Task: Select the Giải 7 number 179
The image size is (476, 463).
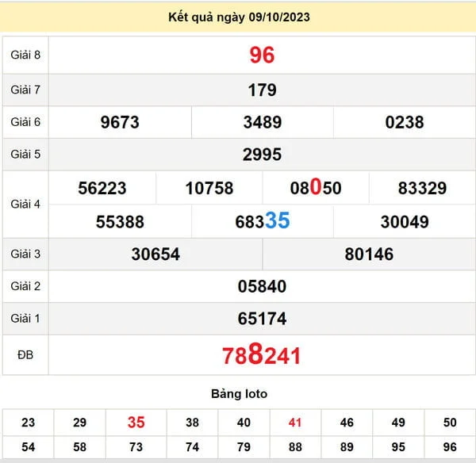Action: tap(262, 90)
